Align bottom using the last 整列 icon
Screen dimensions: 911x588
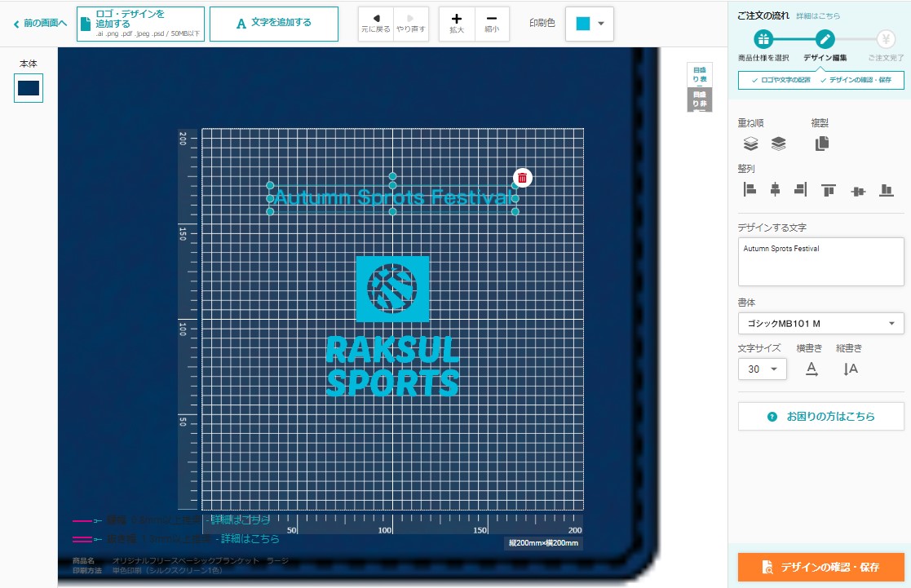886,190
